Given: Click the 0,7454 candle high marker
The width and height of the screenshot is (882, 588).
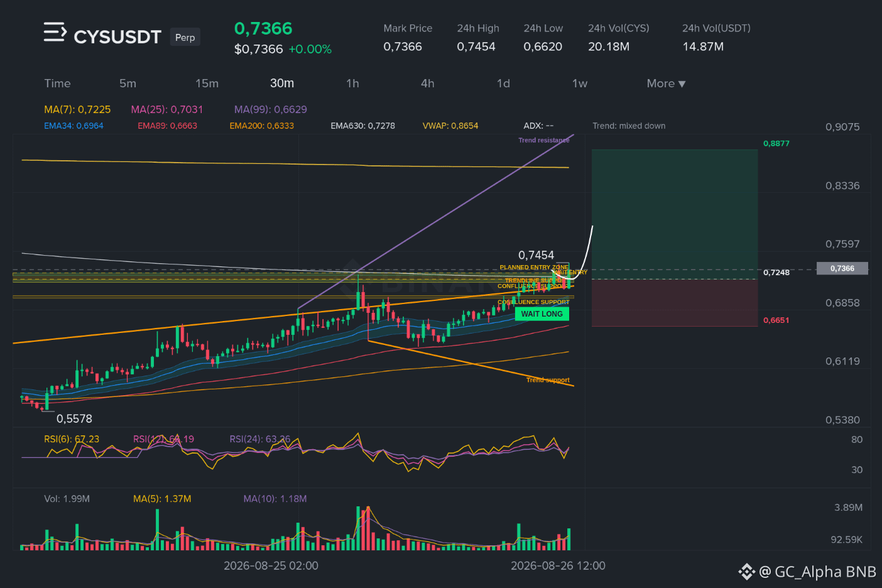Looking at the screenshot, I should click(x=536, y=255).
